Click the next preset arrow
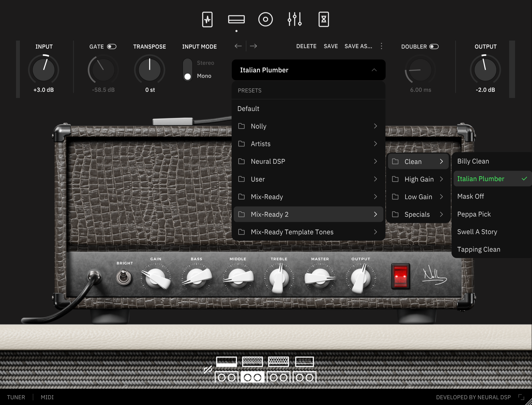532x405 pixels. coord(254,46)
